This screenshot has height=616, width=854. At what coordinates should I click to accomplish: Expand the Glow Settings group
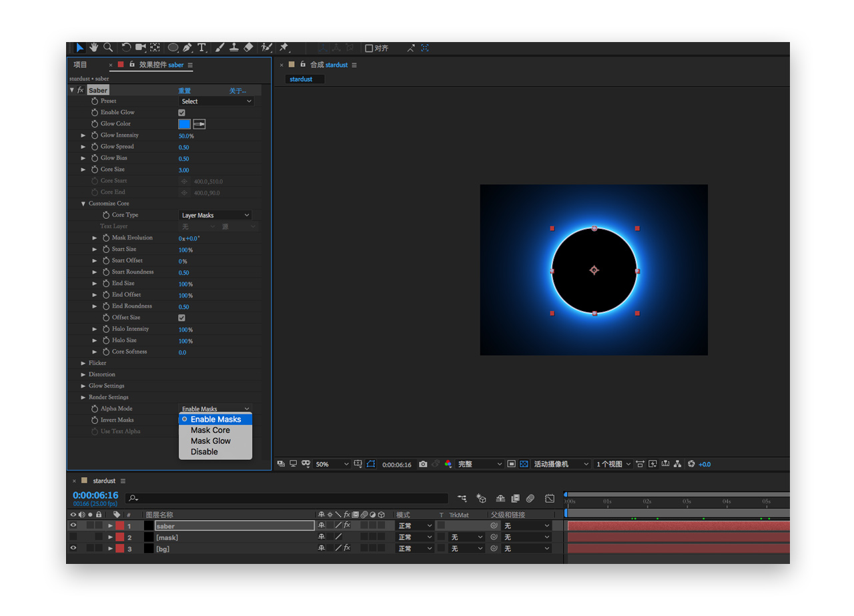pos(83,386)
